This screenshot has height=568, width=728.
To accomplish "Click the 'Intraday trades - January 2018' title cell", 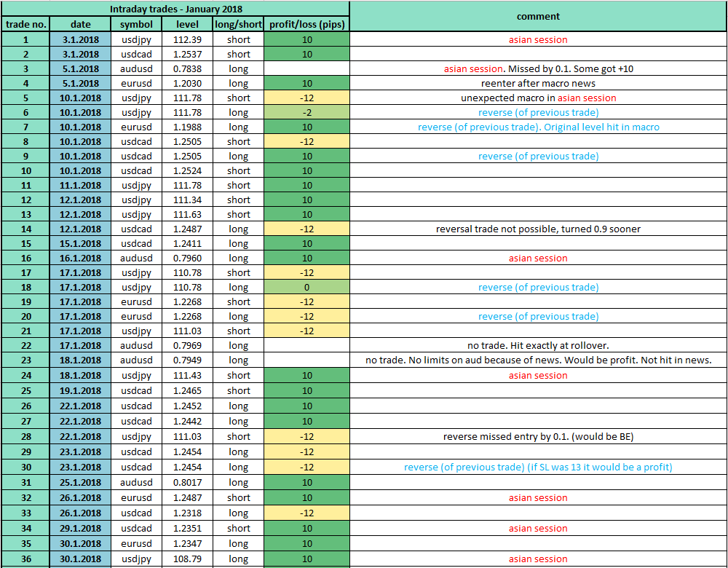I will [x=175, y=9].
